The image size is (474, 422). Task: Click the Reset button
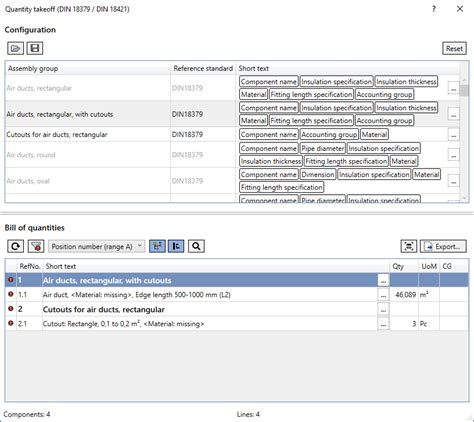[454, 48]
